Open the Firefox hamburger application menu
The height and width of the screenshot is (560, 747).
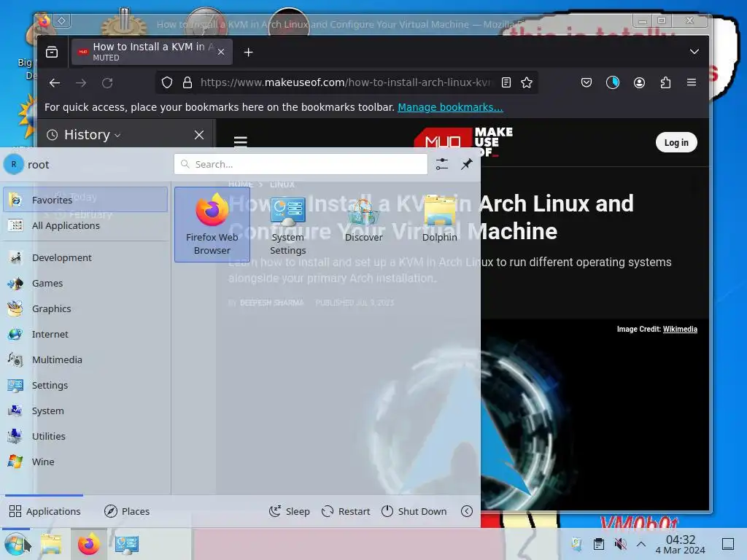692,83
